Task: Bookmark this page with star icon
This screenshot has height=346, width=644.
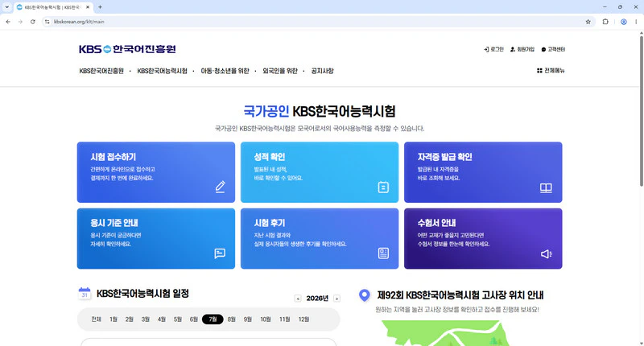Action: (x=588, y=22)
